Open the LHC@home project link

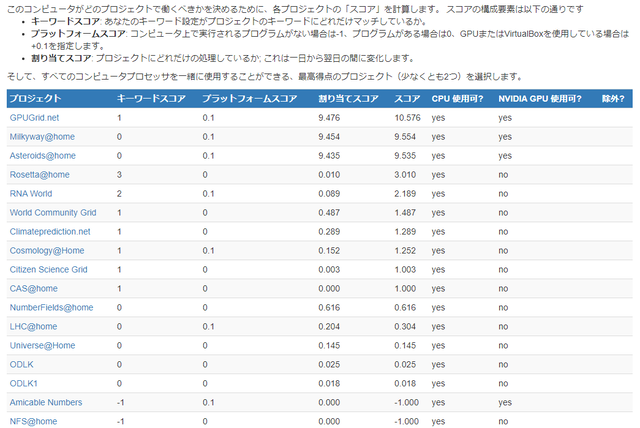tap(33, 326)
